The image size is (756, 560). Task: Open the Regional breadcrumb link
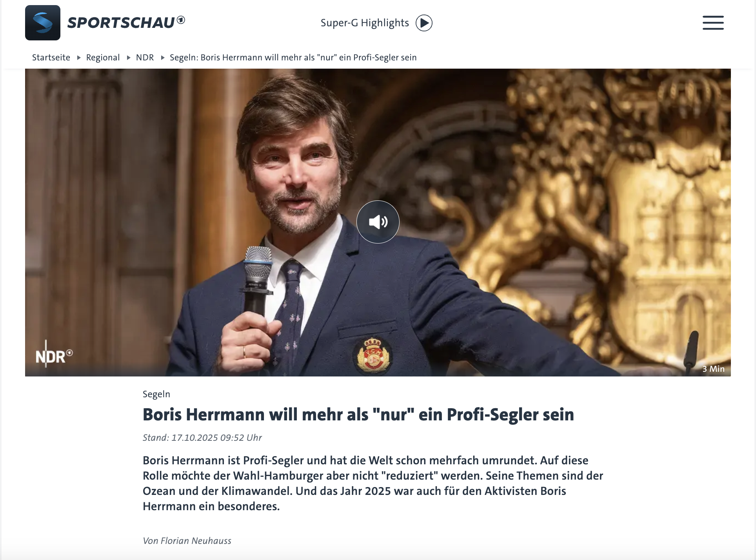(103, 57)
